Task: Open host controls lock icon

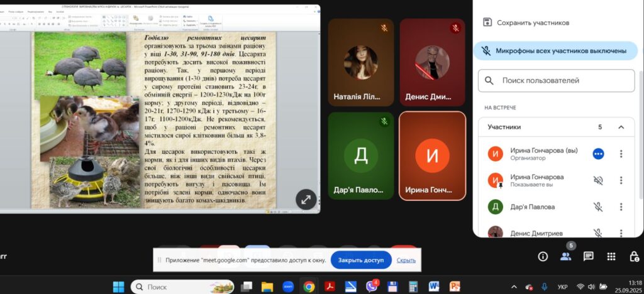Action: [633, 256]
